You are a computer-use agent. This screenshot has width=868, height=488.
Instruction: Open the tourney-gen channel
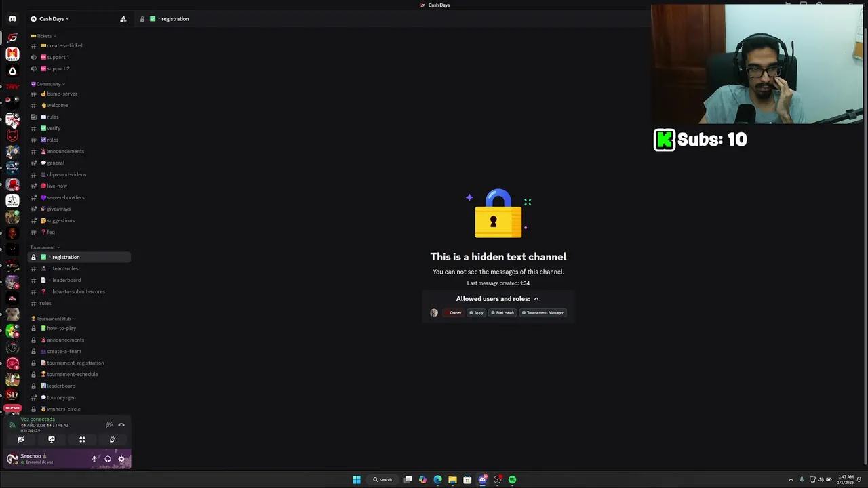click(79, 397)
